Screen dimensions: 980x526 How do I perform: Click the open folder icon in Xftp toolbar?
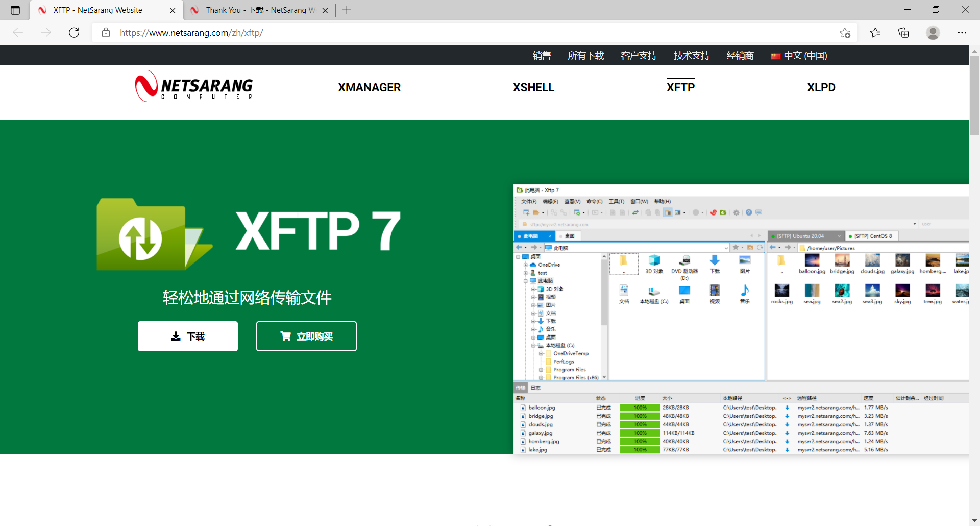[x=537, y=212]
